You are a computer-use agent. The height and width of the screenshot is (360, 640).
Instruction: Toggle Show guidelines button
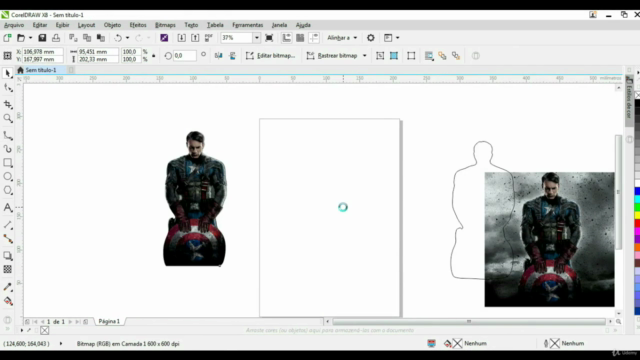[314, 38]
